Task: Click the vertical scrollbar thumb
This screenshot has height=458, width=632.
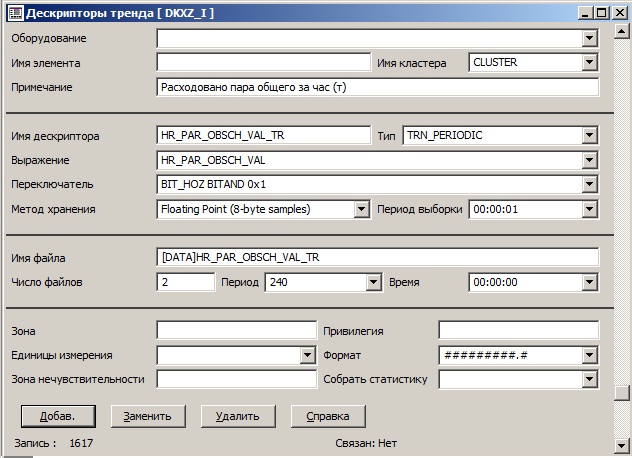Action: click(x=622, y=393)
